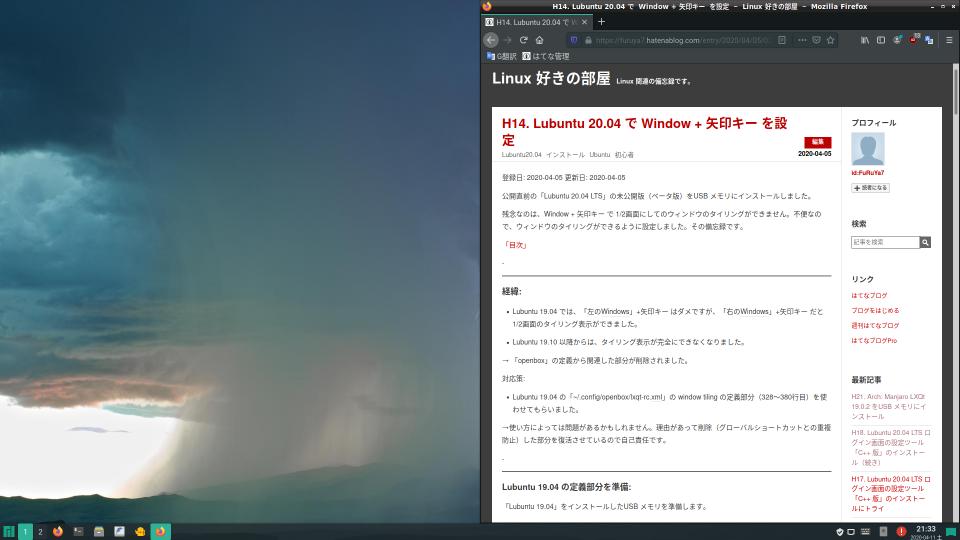Open 週刊はてなブログ link
This screenshot has width=960, height=540.
(875, 326)
